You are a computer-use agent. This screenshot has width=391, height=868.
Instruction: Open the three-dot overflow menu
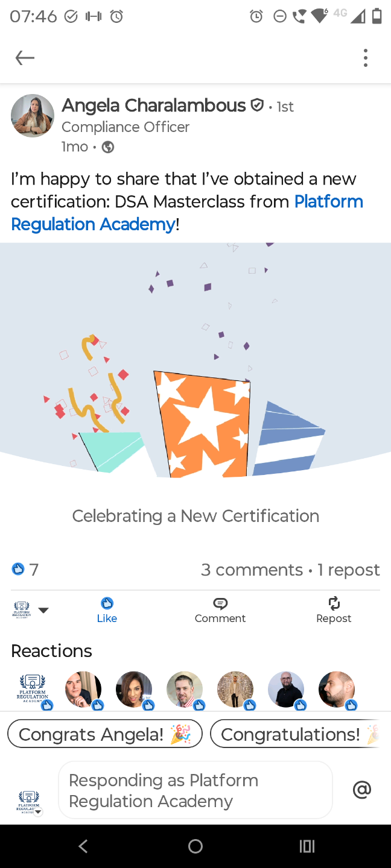[x=365, y=58]
